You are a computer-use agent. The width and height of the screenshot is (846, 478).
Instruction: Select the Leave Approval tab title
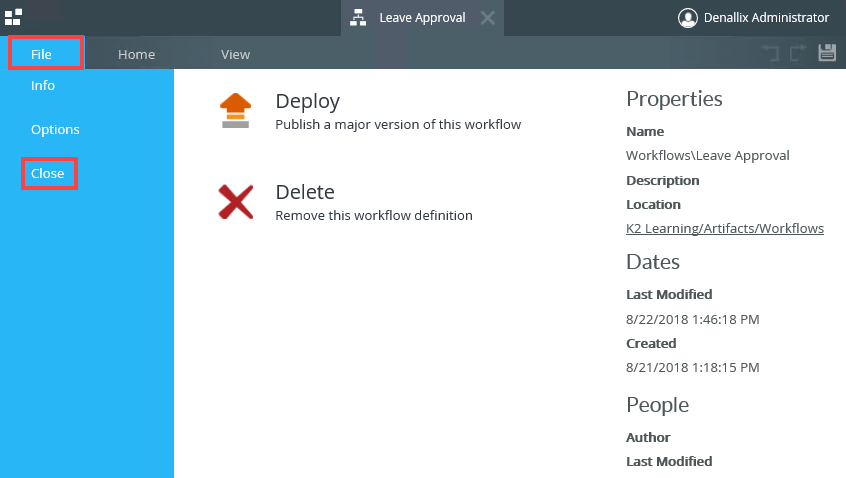pyautogui.click(x=422, y=18)
